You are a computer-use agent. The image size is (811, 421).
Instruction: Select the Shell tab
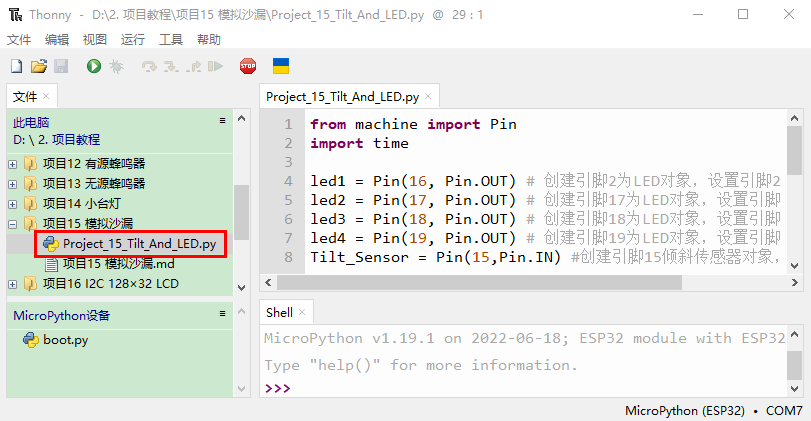click(x=280, y=313)
